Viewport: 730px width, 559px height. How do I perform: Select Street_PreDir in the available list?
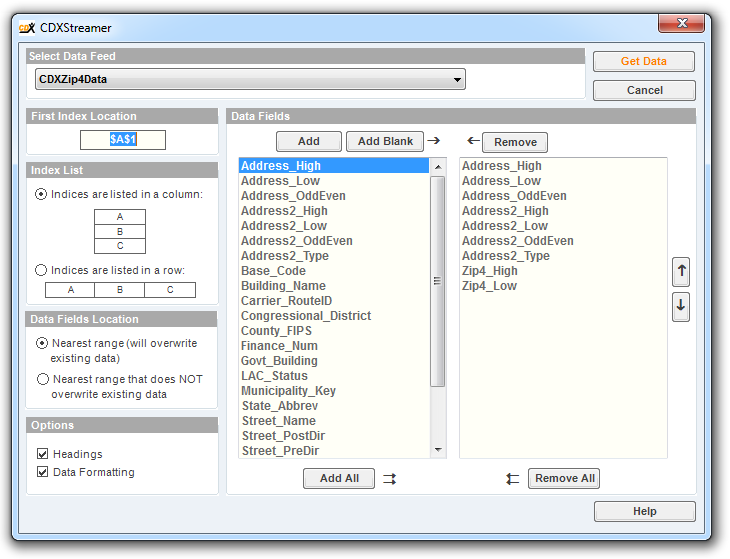coord(333,451)
